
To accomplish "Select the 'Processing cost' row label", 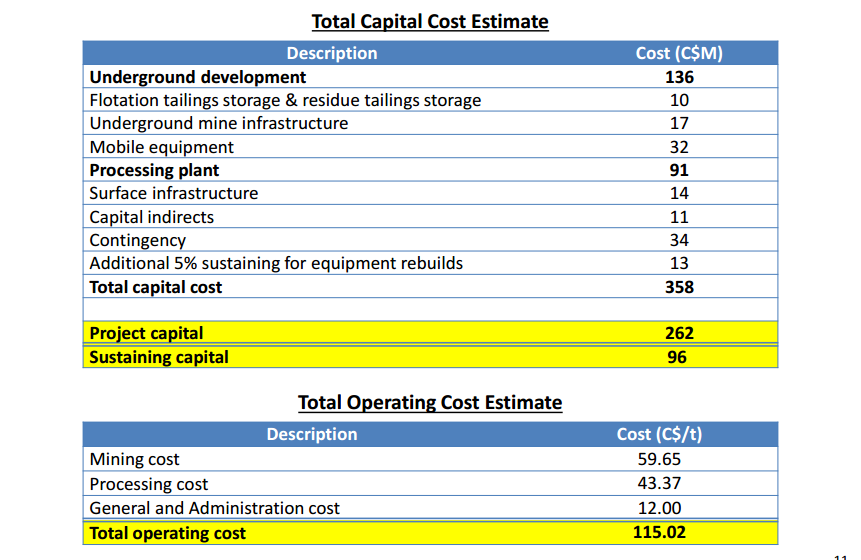I will pyautogui.click(x=149, y=484).
